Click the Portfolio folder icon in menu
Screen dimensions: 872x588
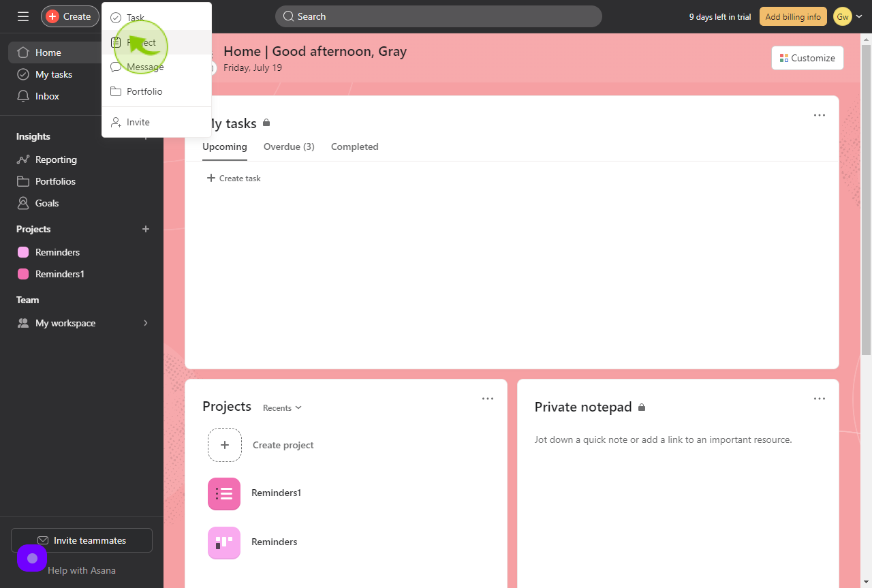(116, 91)
